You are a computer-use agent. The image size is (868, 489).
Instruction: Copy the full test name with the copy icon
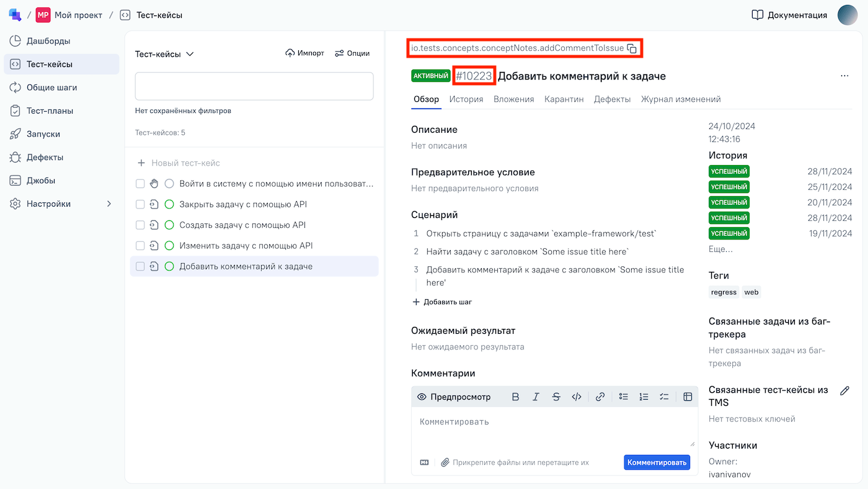[x=631, y=48]
